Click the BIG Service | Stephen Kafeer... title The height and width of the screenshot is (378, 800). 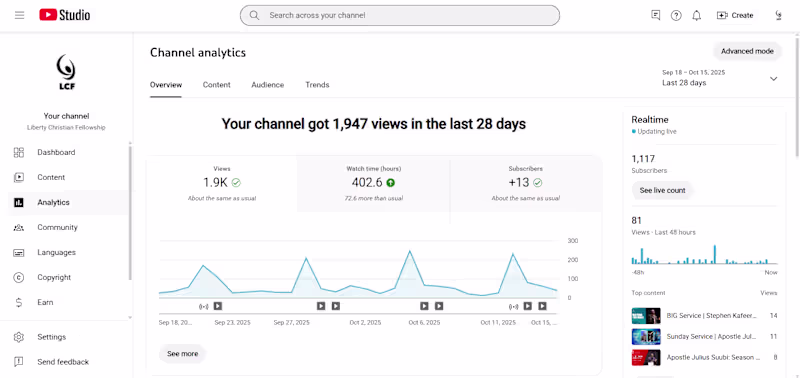712,316
